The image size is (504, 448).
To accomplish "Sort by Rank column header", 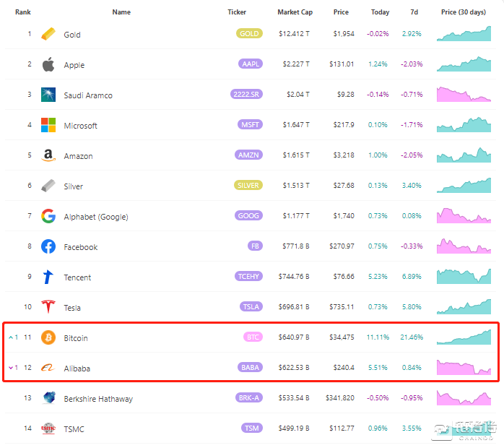I will [23, 12].
